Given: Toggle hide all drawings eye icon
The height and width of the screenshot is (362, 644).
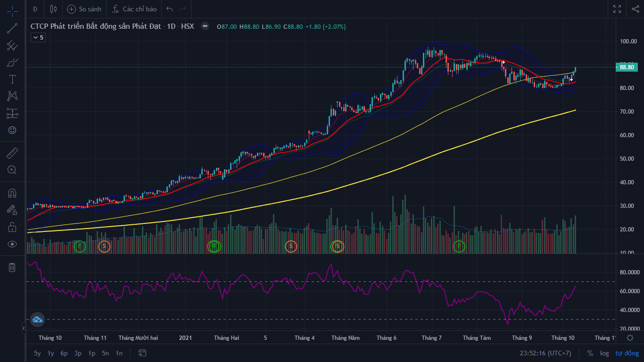Looking at the screenshot, I should [x=12, y=244].
